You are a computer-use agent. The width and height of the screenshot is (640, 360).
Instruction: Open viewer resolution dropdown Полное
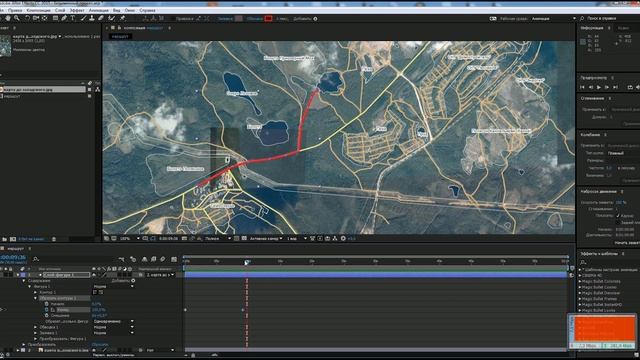pos(218,238)
